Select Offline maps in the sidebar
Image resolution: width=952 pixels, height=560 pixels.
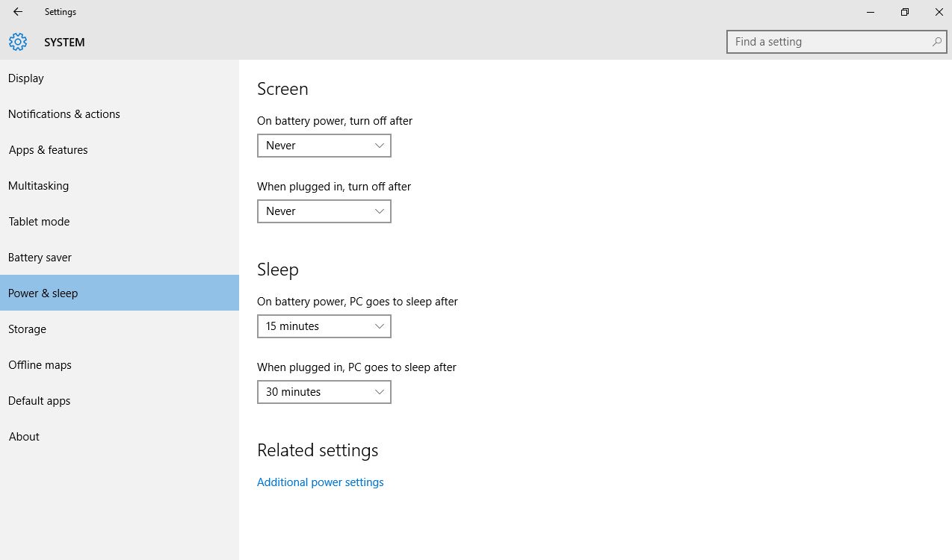40,364
